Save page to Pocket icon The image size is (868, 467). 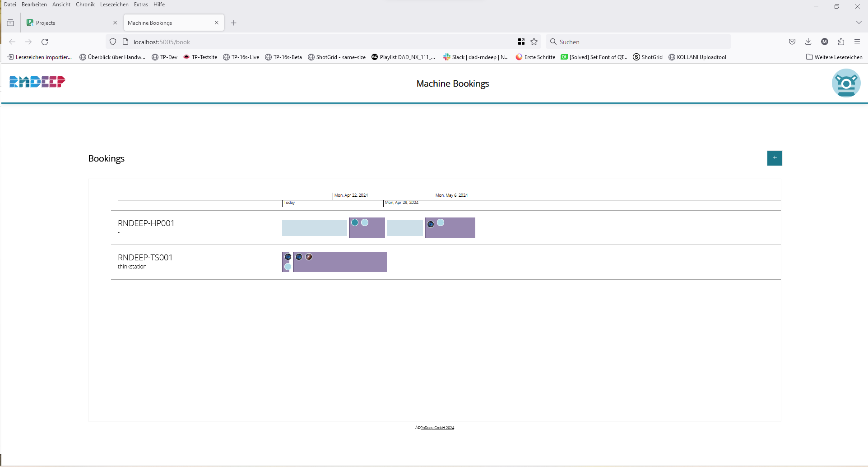792,42
